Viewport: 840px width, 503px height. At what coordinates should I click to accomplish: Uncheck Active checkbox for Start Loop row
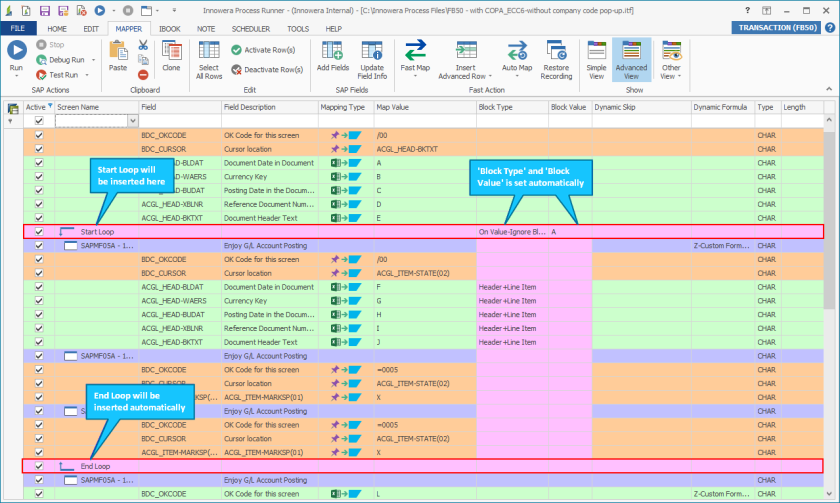click(x=39, y=232)
